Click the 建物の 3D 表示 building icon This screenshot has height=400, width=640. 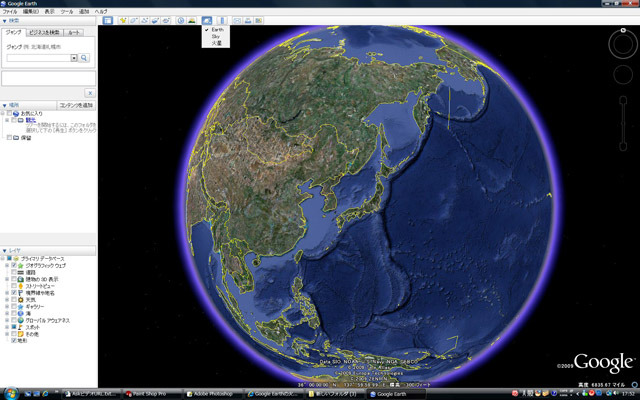tap(20, 279)
